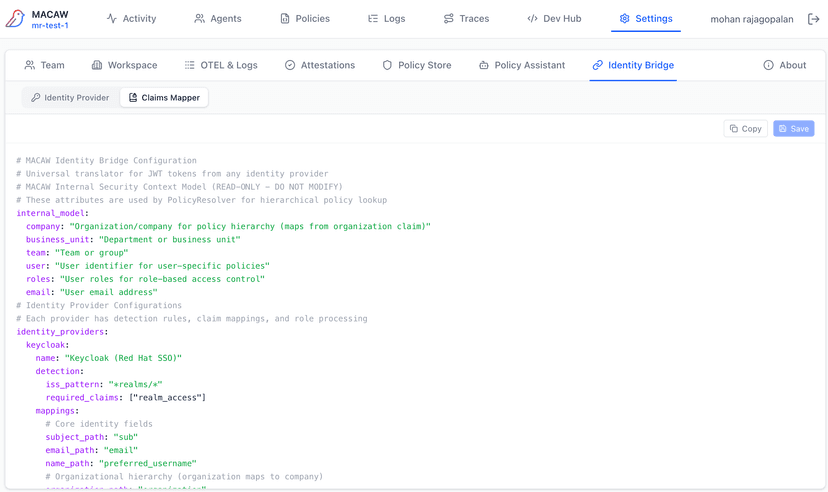
Task: Click the MACAW bird logo icon
Action: pyautogui.click(x=15, y=19)
